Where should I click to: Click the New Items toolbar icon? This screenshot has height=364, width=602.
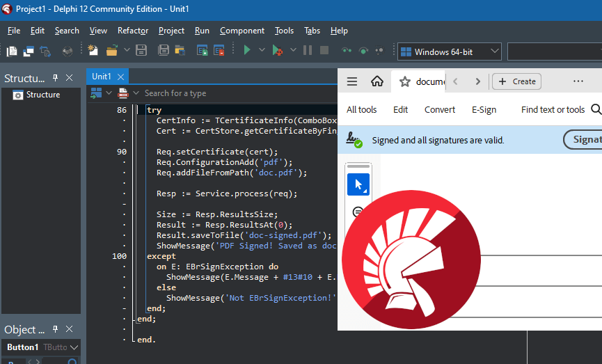point(93,50)
